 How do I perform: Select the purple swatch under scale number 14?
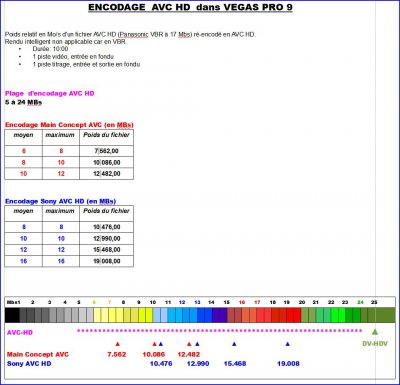pos(216,315)
